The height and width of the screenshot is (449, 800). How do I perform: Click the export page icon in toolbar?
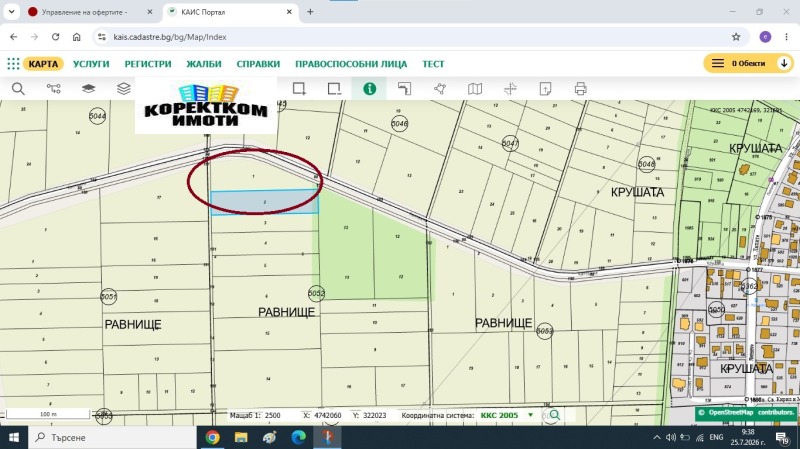[545, 89]
